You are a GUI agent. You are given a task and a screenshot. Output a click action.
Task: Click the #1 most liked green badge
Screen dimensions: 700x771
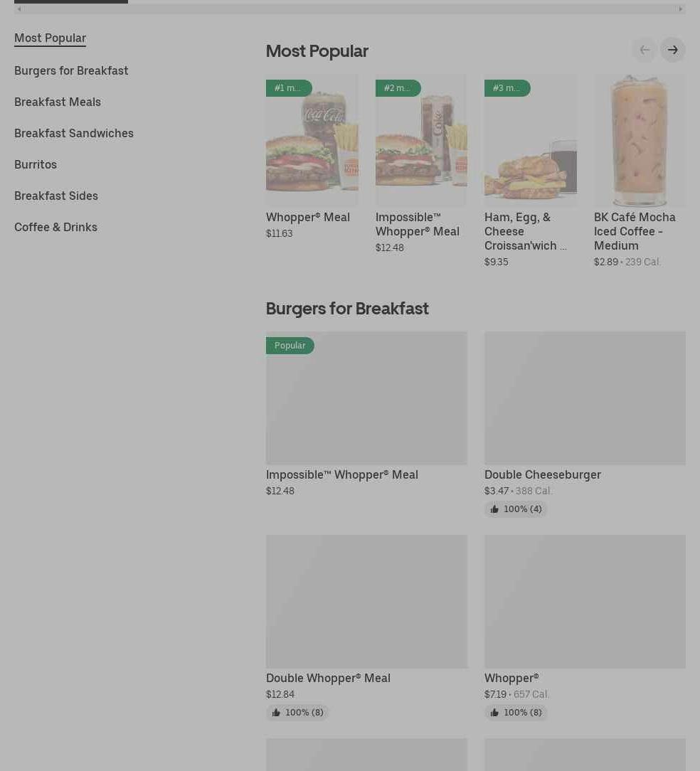(289, 88)
